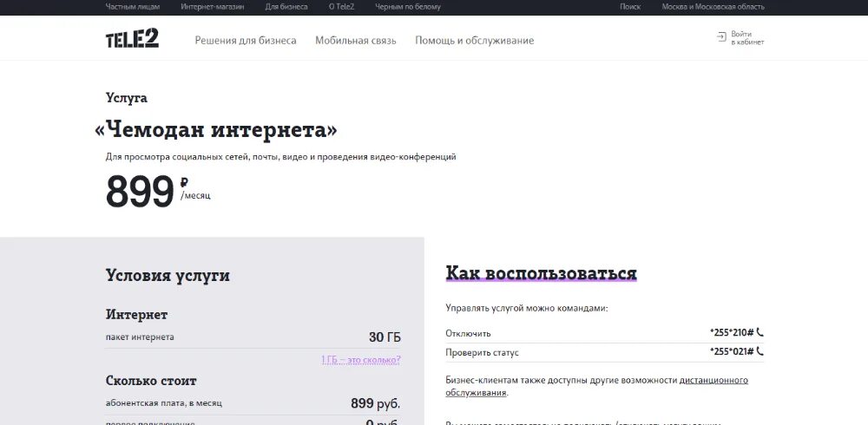Click the Сколько стоит subheading

coord(151,381)
